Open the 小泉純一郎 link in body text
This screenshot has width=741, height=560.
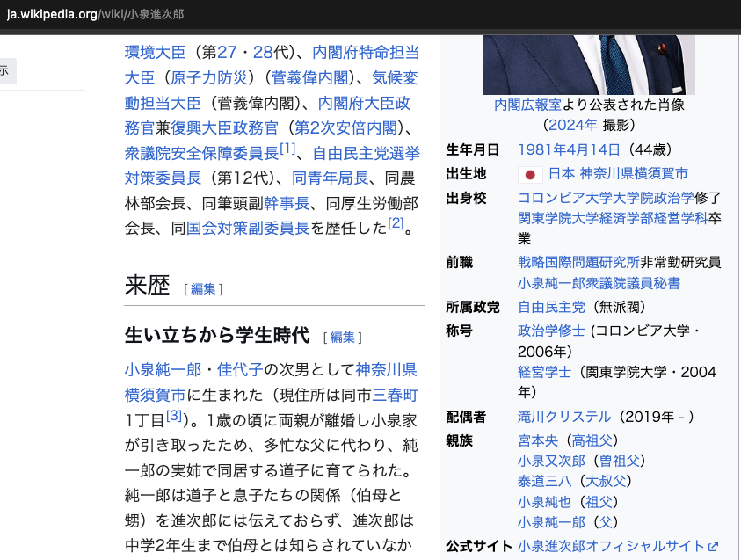pos(163,369)
